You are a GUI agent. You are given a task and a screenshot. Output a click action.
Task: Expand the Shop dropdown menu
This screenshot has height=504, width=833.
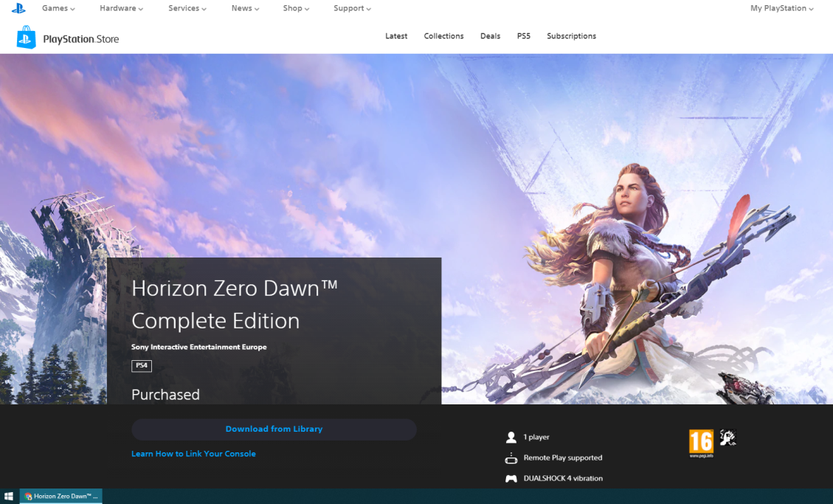(x=296, y=8)
